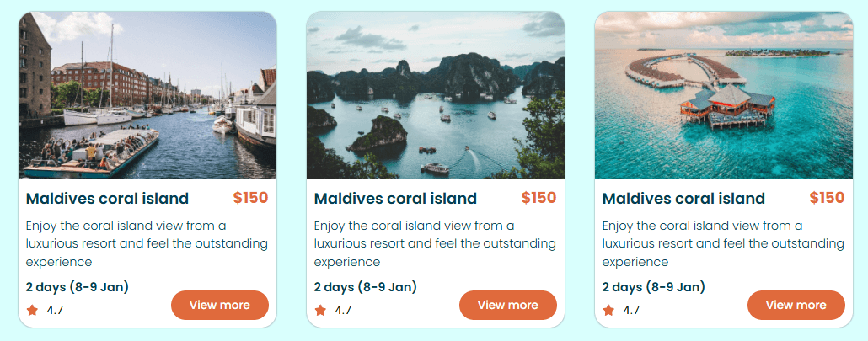Click the 2 days (8-9 Jan) text, third card
This screenshot has width=868, height=341.
[x=654, y=287]
